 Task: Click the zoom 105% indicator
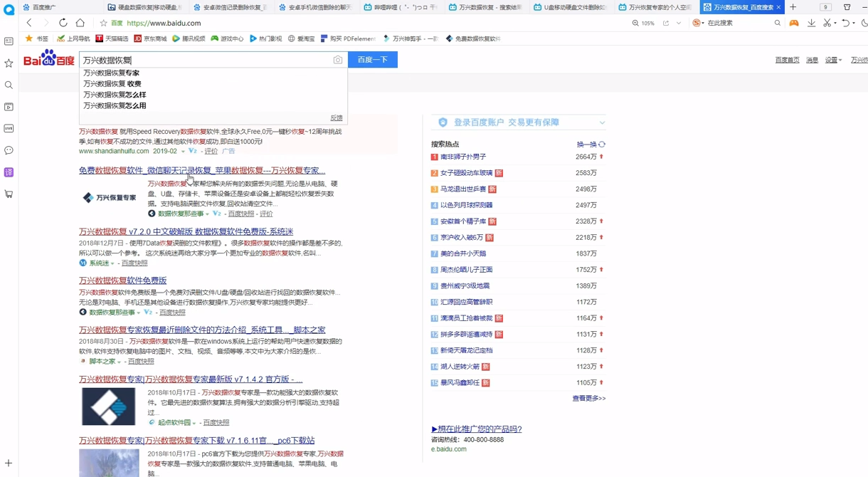643,23
